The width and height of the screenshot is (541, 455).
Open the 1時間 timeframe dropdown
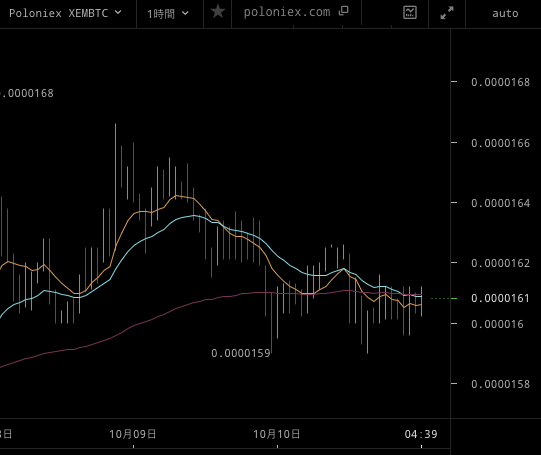click(168, 14)
